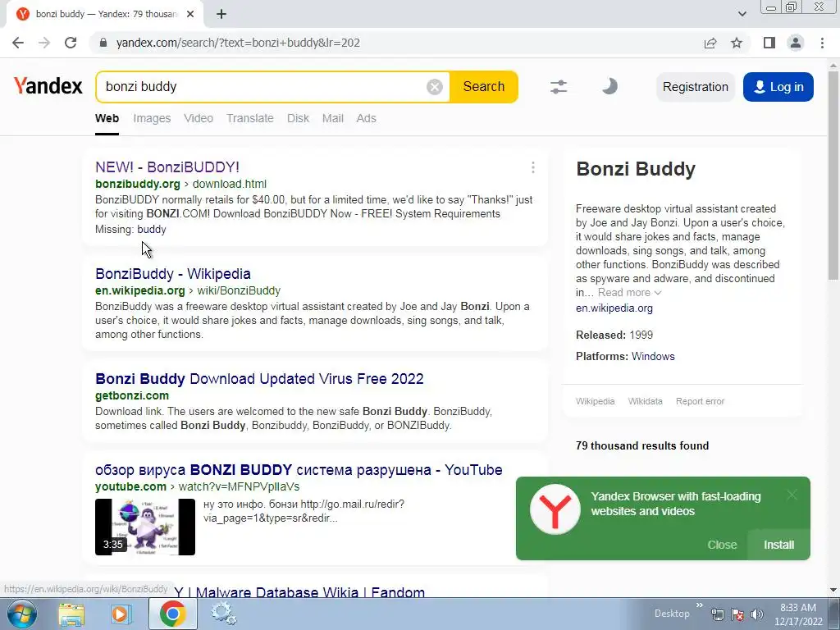Click the browser forward arrow
840x630 pixels.
[x=44, y=43]
